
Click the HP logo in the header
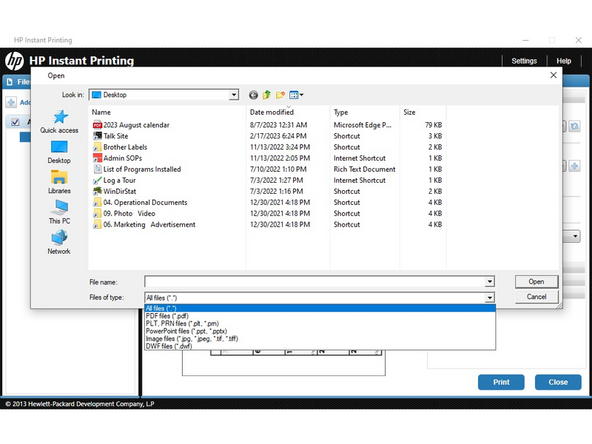click(x=14, y=61)
